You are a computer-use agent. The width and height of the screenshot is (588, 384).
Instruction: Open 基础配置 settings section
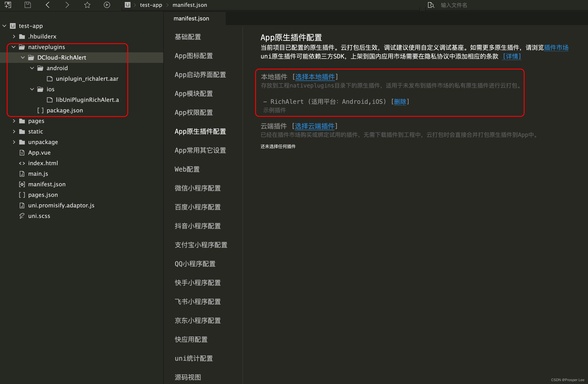(x=188, y=37)
